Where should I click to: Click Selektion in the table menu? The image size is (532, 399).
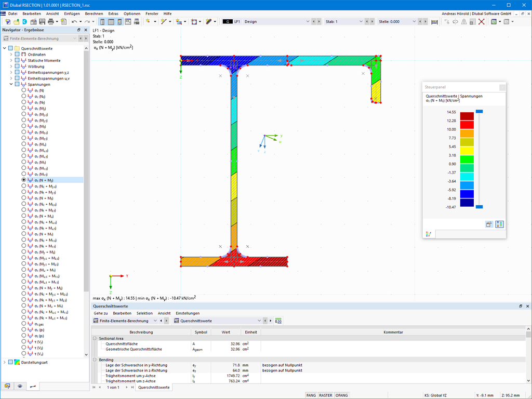point(144,313)
